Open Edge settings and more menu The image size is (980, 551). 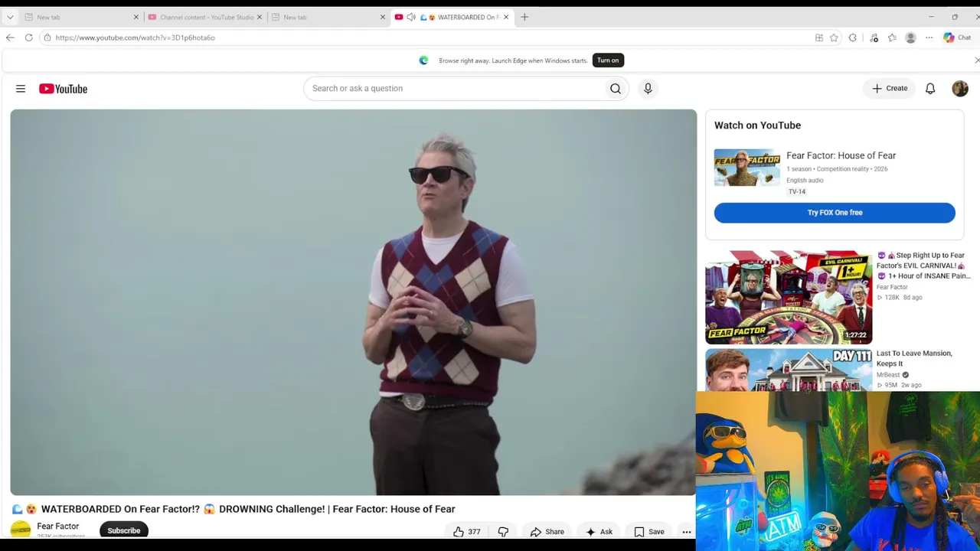tap(929, 37)
